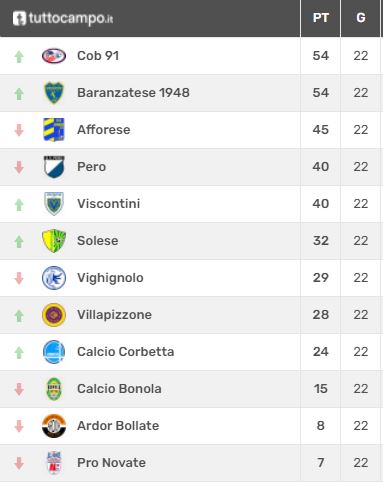Click the Vighignolo round blue crest
This screenshot has height=483, width=383.
54,278
